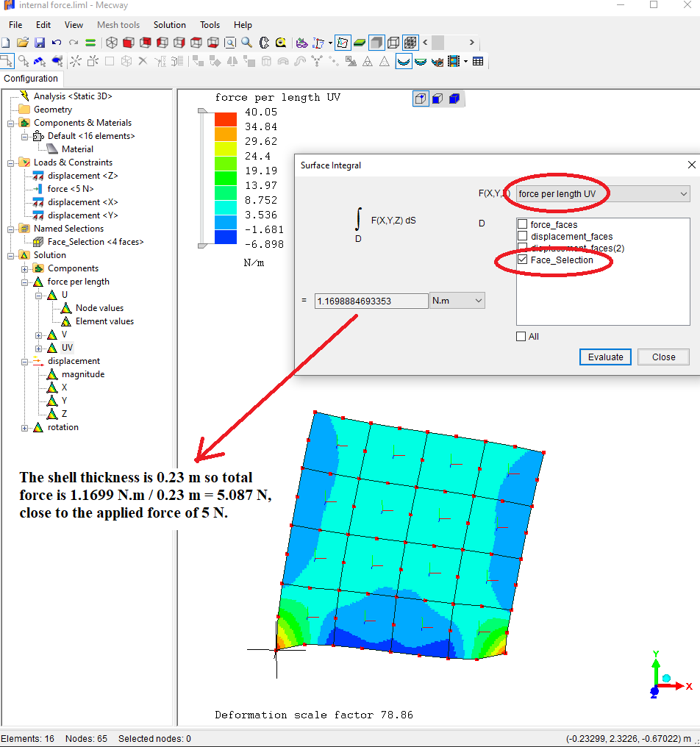Viewport: 700px width, 747px height.
Task: Open the Solution menu
Action: [x=169, y=25]
